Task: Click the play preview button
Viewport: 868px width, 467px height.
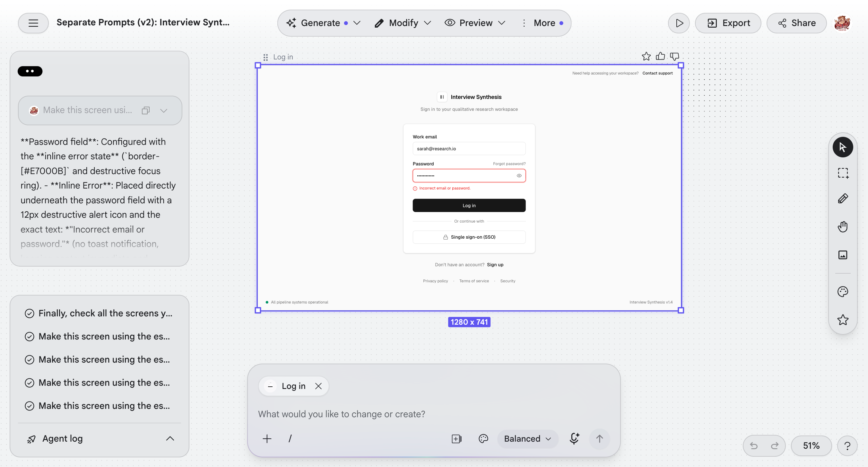Action: coord(679,23)
